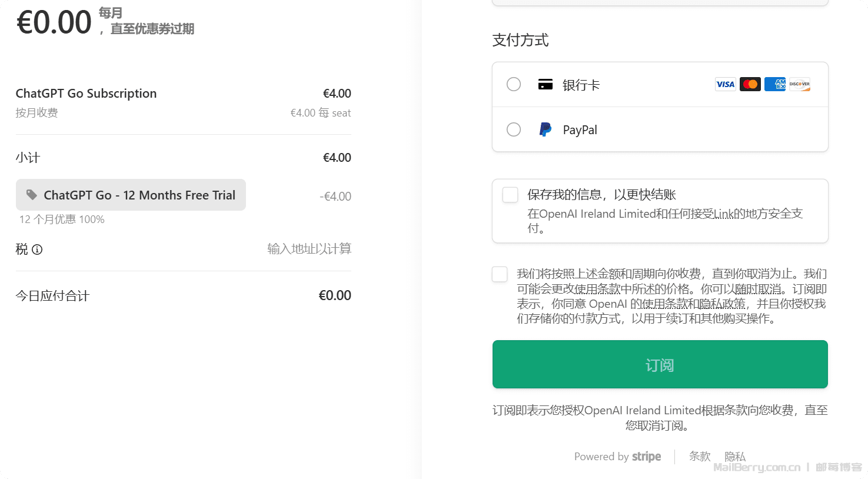
Task: Select the 银行卡 payment radio button
Action: point(514,84)
